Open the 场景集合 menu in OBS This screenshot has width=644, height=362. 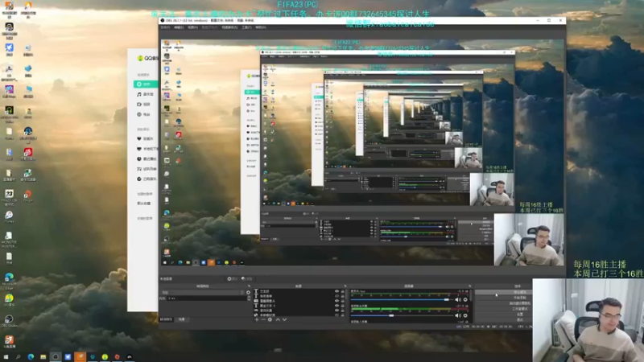[x=229, y=27]
